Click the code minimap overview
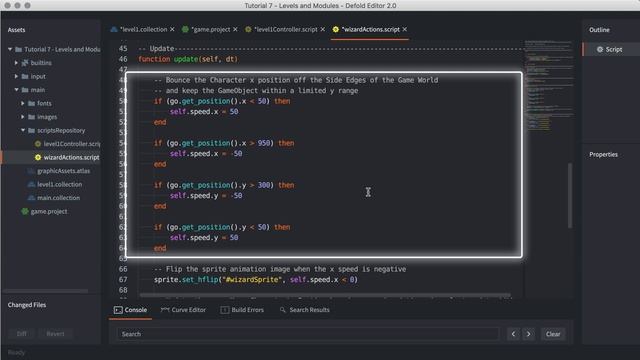Screen dimensions: 640x360 point(549,85)
